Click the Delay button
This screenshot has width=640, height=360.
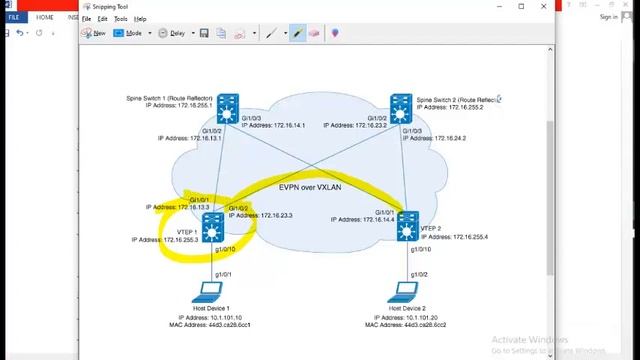(172, 33)
